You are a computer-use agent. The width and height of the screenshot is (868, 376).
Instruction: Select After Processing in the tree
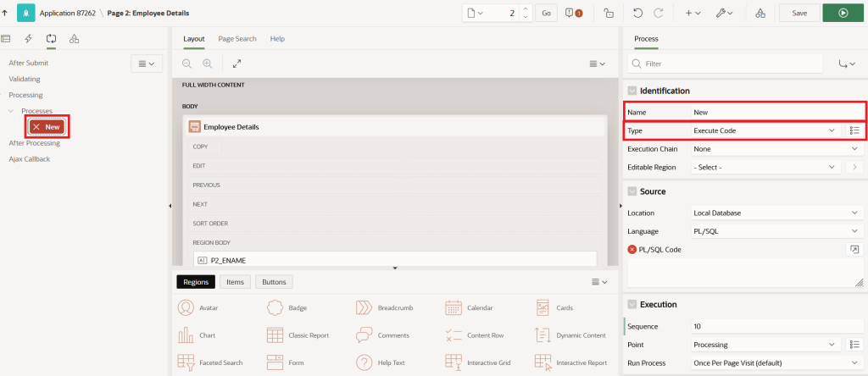click(x=34, y=142)
